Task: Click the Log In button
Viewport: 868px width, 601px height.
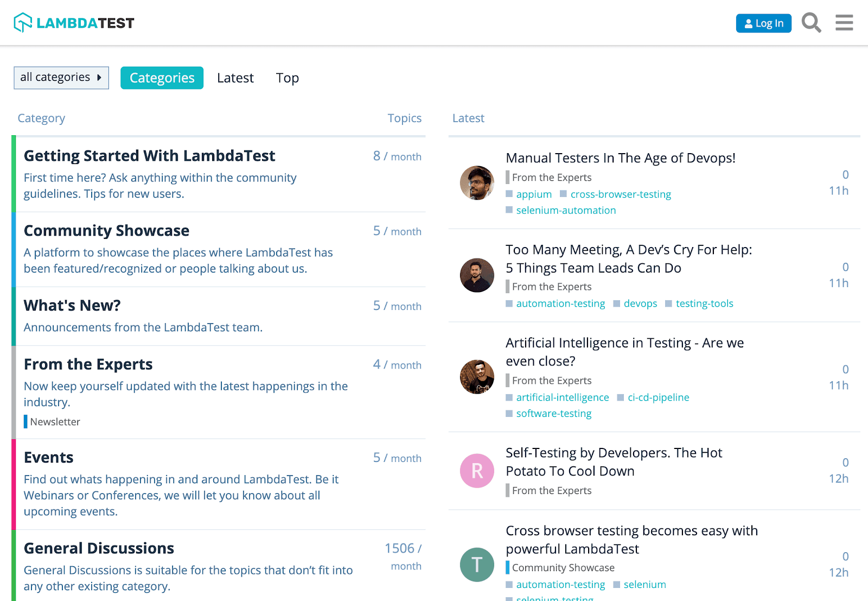Action: pos(763,23)
